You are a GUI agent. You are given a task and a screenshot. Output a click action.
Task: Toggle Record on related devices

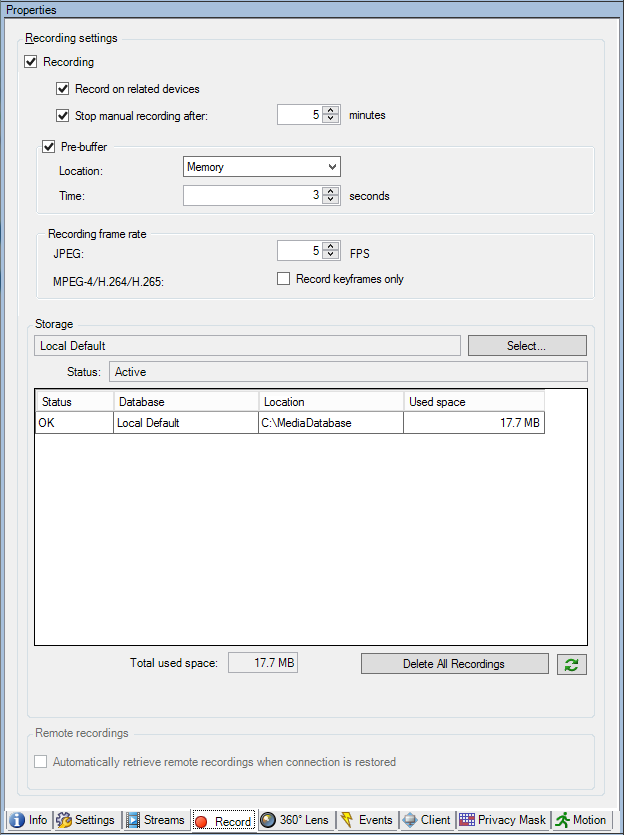point(63,89)
